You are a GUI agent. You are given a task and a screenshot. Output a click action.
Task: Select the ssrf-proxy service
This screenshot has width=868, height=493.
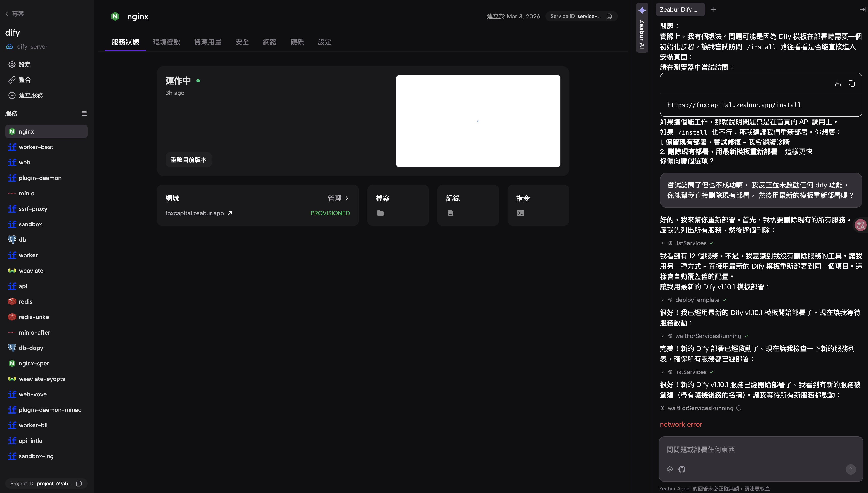(46, 209)
